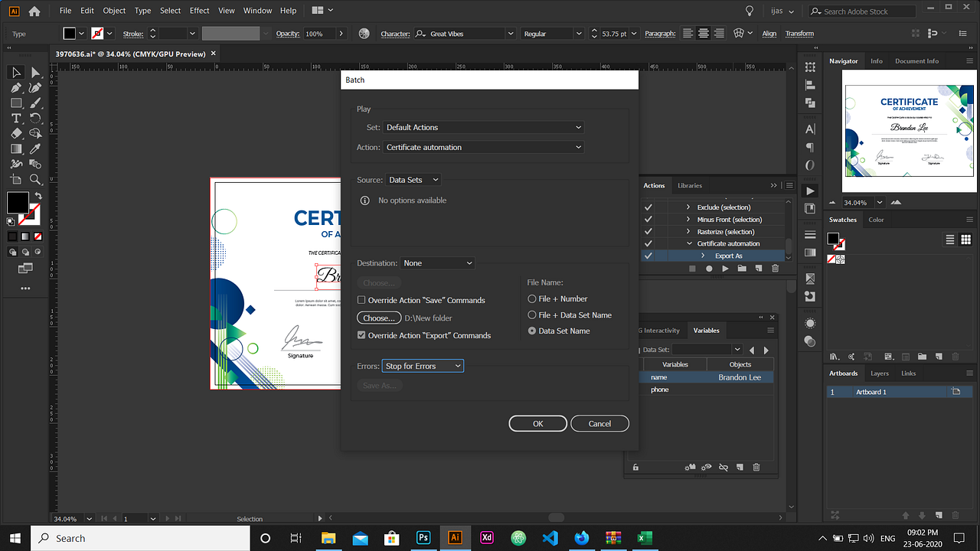
Task: Begin recording in the Actions panel
Action: pyautogui.click(x=707, y=268)
